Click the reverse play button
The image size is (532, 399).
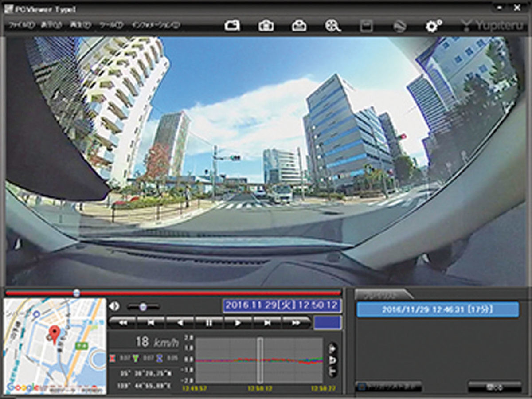coord(180,323)
